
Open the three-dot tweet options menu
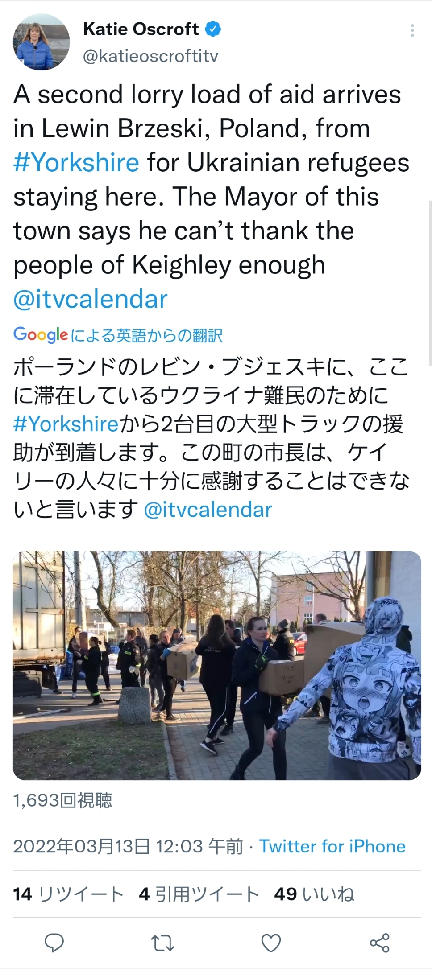[x=412, y=30]
